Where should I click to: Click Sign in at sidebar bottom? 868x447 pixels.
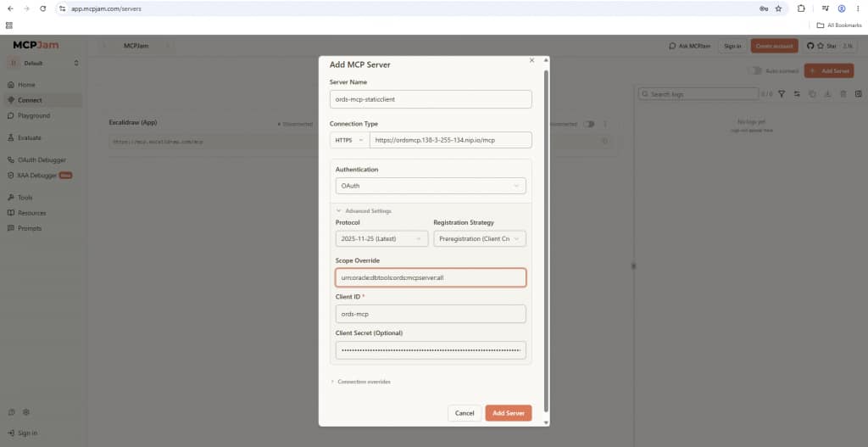pos(23,433)
